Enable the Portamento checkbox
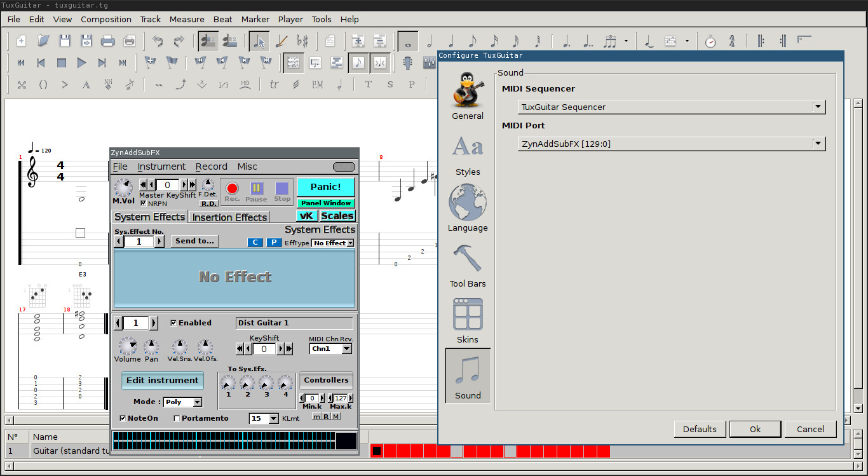 pyautogui.click(x=177, y=418)
